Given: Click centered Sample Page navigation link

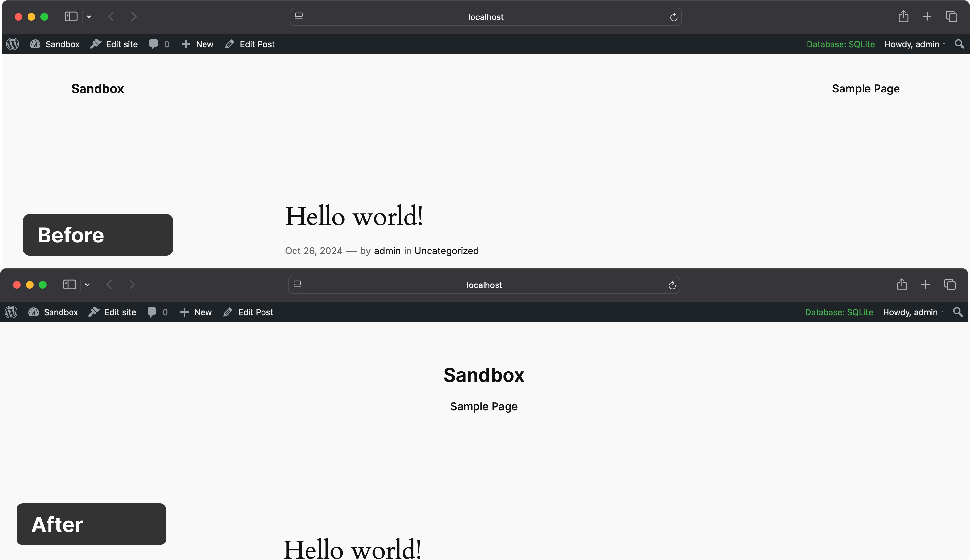Looking at the screenshot, I should tap(484, 406).
